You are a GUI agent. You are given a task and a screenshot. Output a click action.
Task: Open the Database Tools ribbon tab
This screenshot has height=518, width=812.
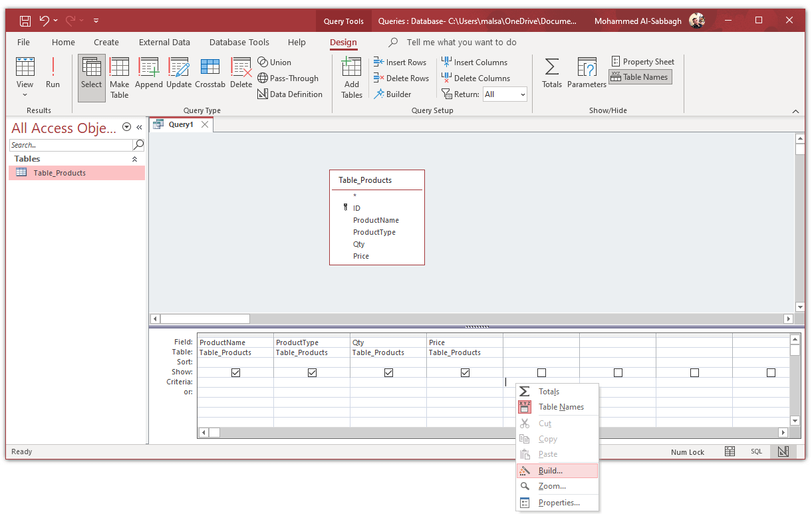[239, 42]
